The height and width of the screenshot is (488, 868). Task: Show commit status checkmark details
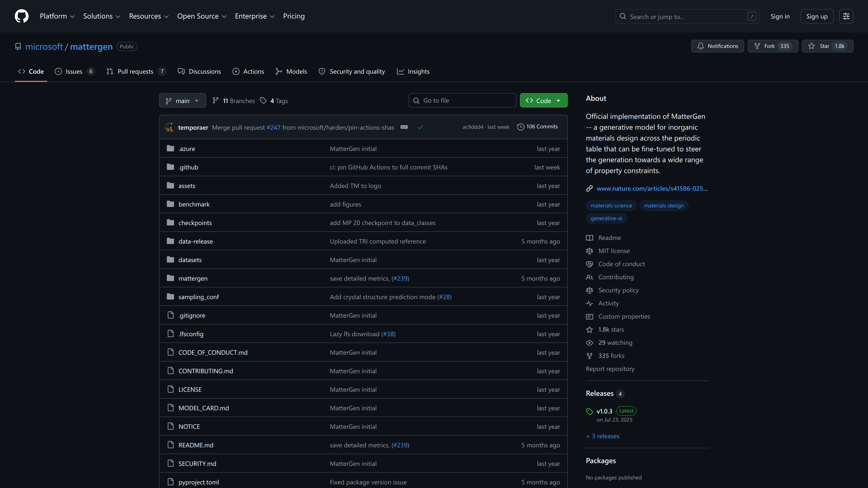(x=420, y=127)
